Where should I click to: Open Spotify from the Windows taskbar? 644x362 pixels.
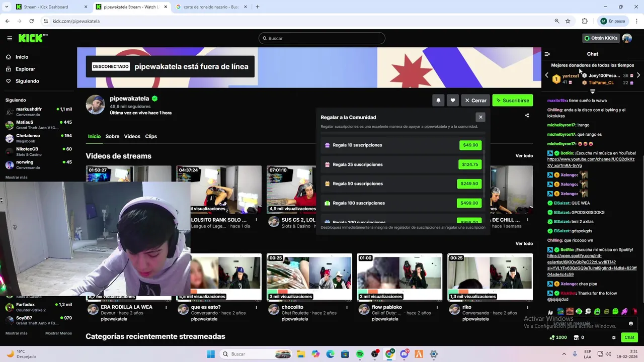pos(360,354)
